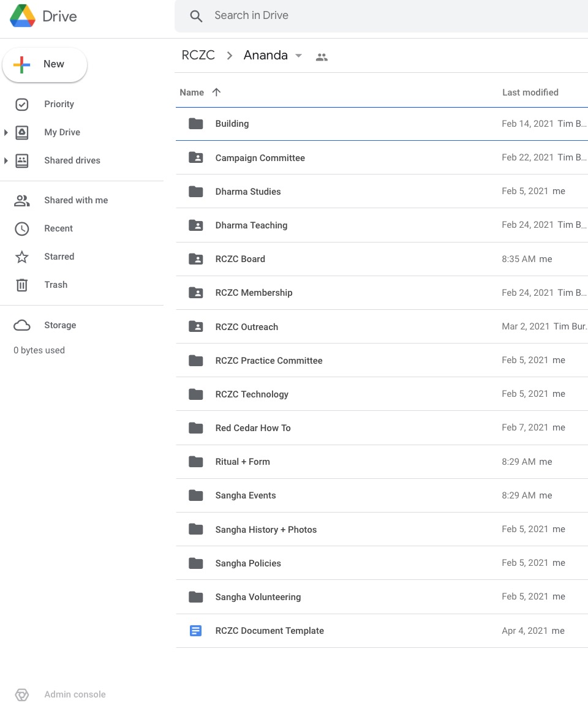This screenshot has width=588, height=703.
Task: Select the Sangha History + Photos folder
Action: pyautogui.click(x=382, y=530)
